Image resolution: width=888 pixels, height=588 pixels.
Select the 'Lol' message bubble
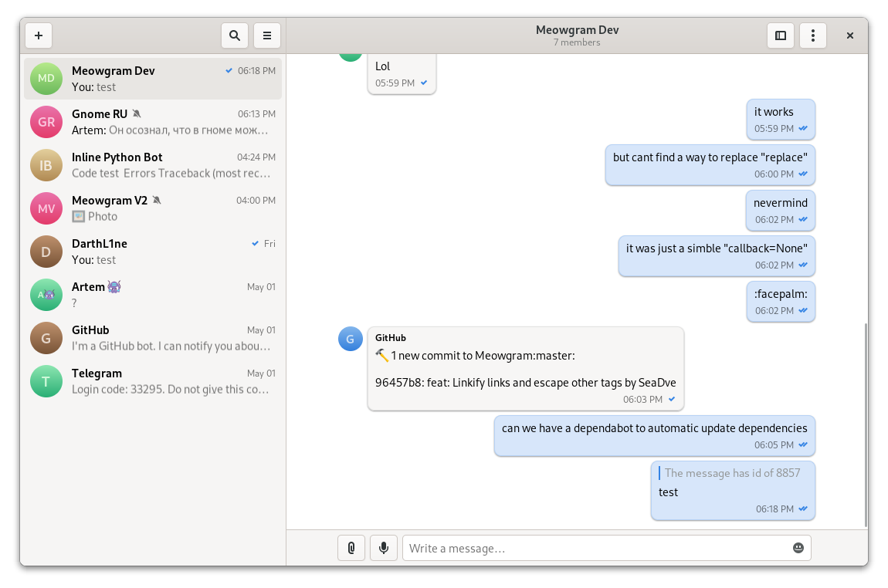(402, 74)
